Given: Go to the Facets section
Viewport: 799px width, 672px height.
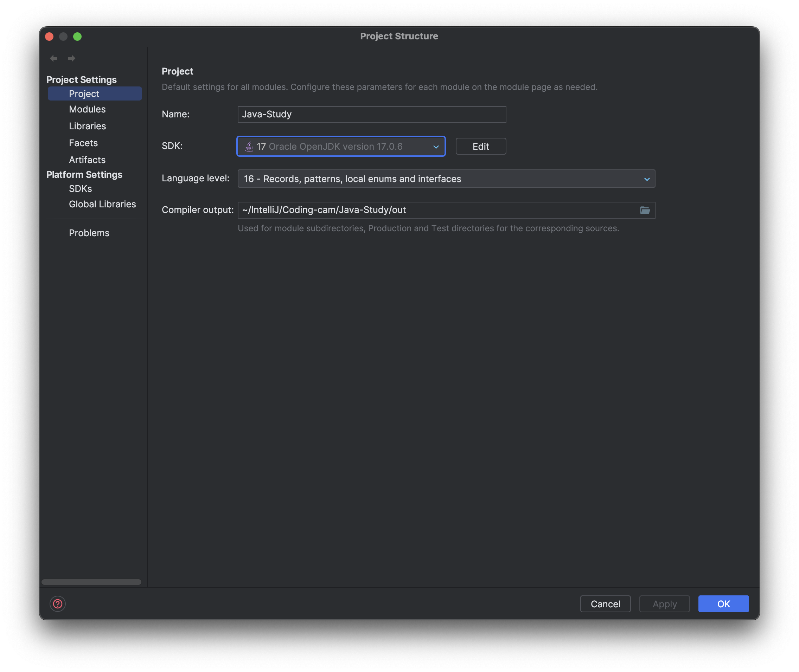Looking at the screenshot, I should click(83, 143).
